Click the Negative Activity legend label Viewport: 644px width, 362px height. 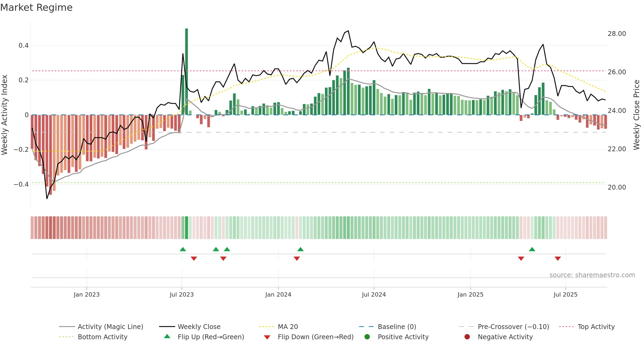point(505,337)
